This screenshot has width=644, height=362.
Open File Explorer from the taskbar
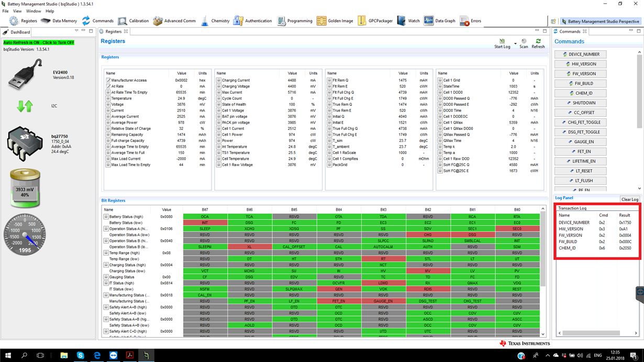pos(64,355)
